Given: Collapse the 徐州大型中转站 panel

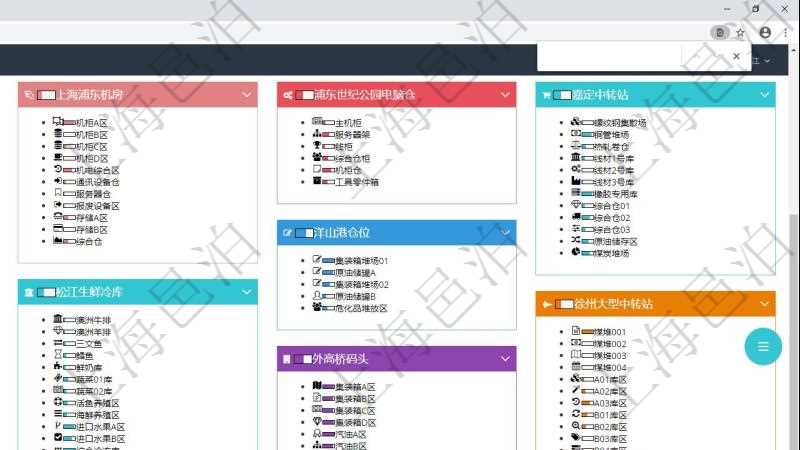Looking at the screenshot, I should pos(764,304).
